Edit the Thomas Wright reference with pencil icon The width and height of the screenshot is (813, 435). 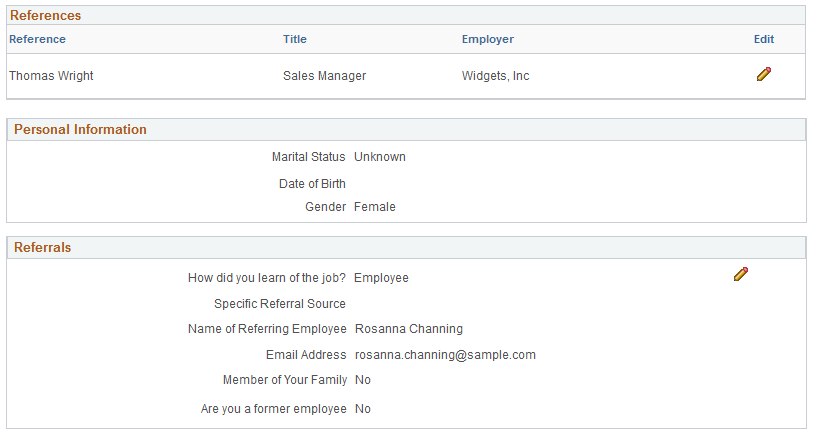(764, 74)
